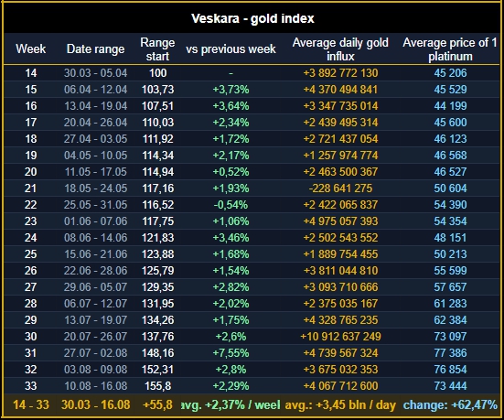Click the summary 14 - 33 week cell
Viewport: 504px width, 420px height.
[x=31, y=404]
